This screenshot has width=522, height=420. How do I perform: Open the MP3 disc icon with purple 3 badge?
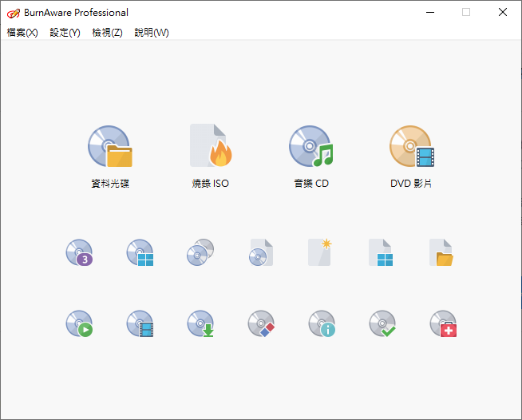point(79,252)
